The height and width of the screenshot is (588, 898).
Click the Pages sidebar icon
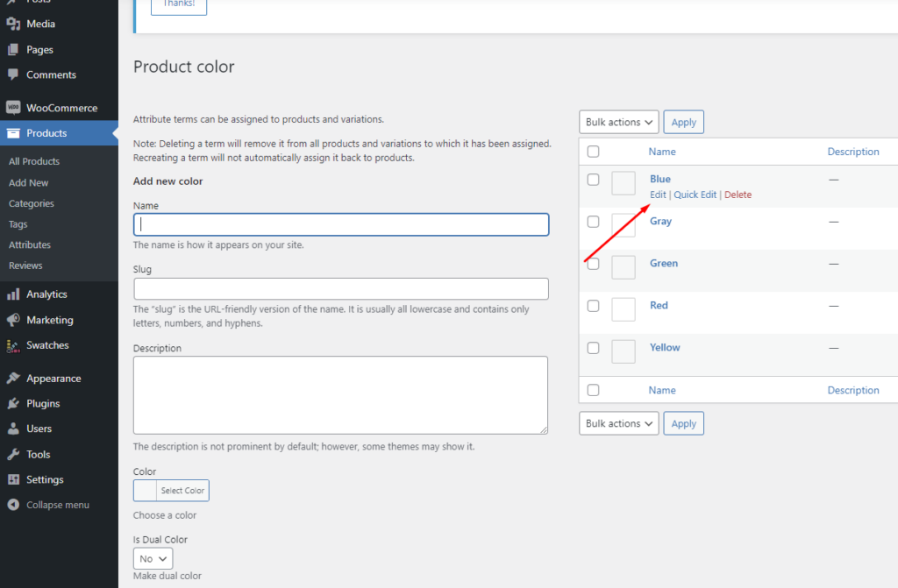click(13, 50)
